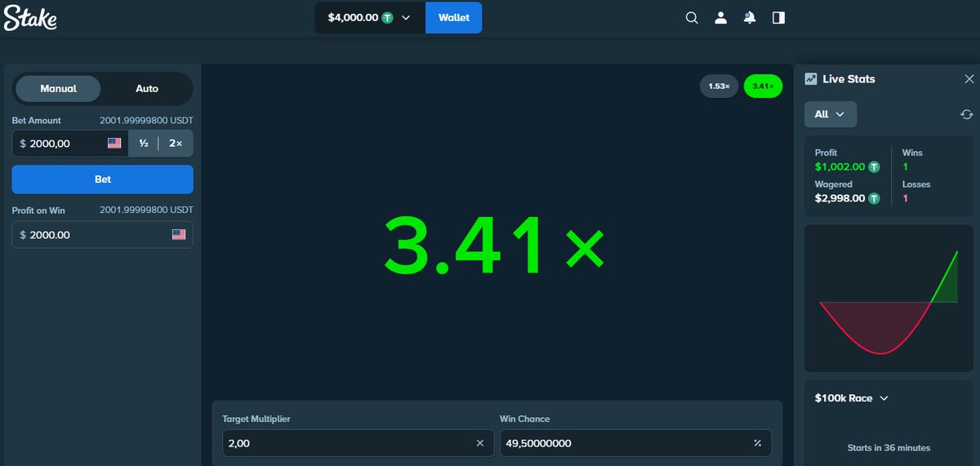The width and height of the screenshot is (980, 466).
Task: Switch to Manual betting mode
Action: click(59, 88)
